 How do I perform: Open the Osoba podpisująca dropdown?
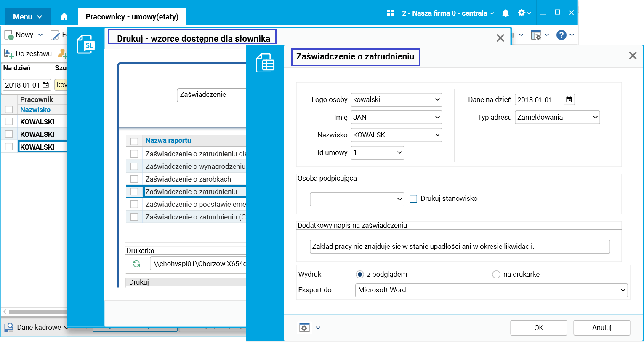tap(400, 199)
